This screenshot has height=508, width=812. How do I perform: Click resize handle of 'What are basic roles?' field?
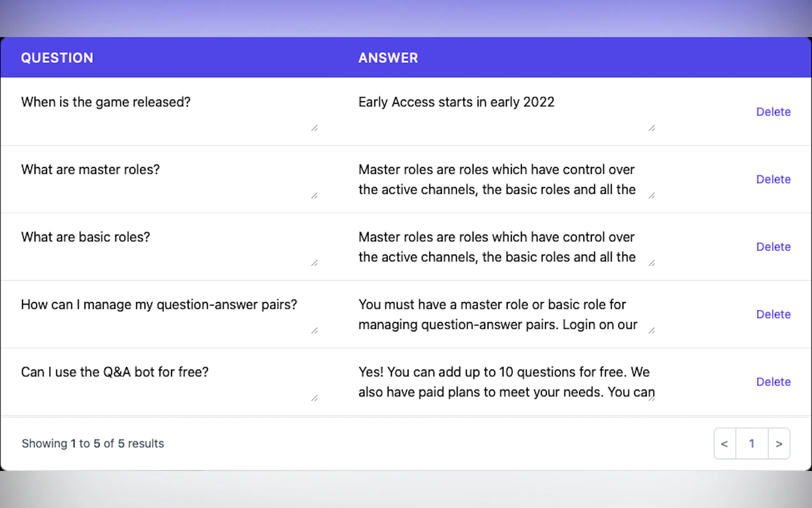click(315, 263)
